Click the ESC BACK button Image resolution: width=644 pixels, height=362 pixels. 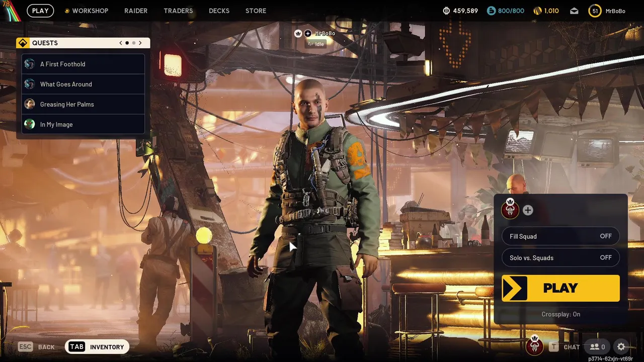coord(36,347)
